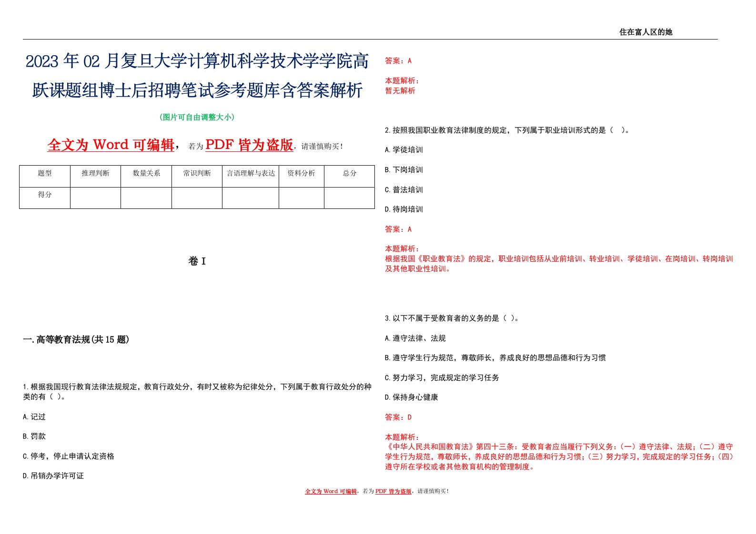Click question 3 explanation citing《中华人民共和国教育法》
Screen dimensions: 756x534
[559, 456]
